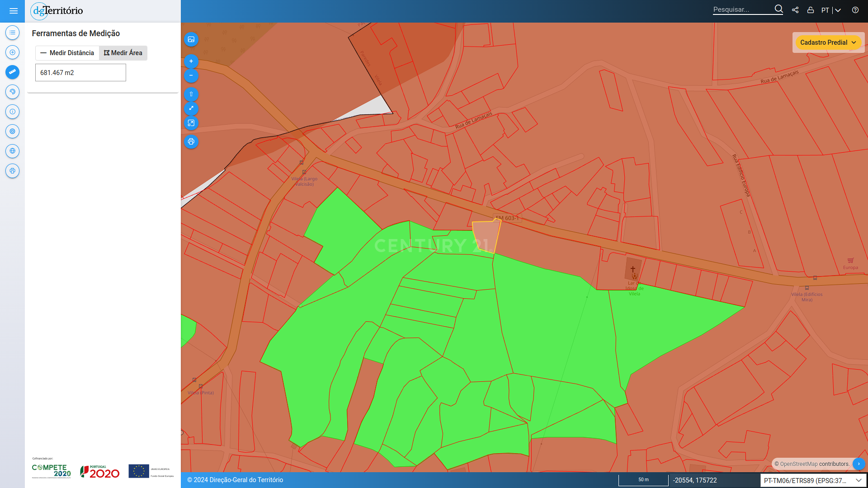Click the Pesquisar search field
The image size is (868, 488).
pos(743,9)
